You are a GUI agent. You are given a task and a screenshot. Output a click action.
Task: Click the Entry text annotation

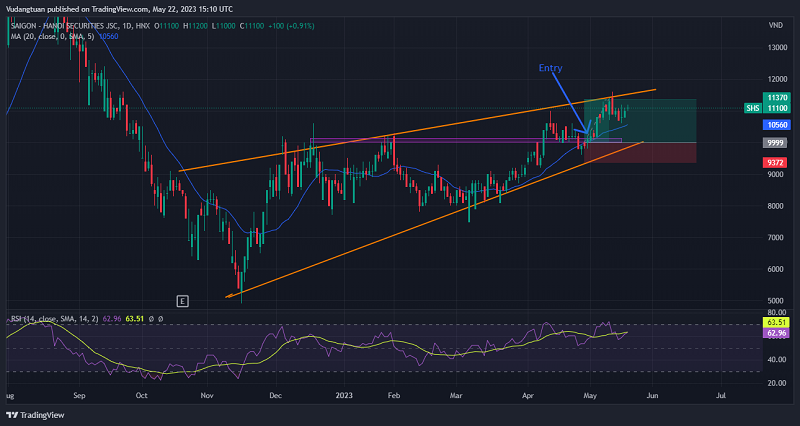click(551, 68)
